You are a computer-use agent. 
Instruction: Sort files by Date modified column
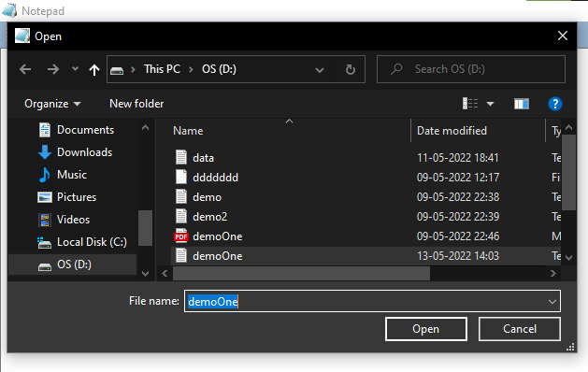452,131
